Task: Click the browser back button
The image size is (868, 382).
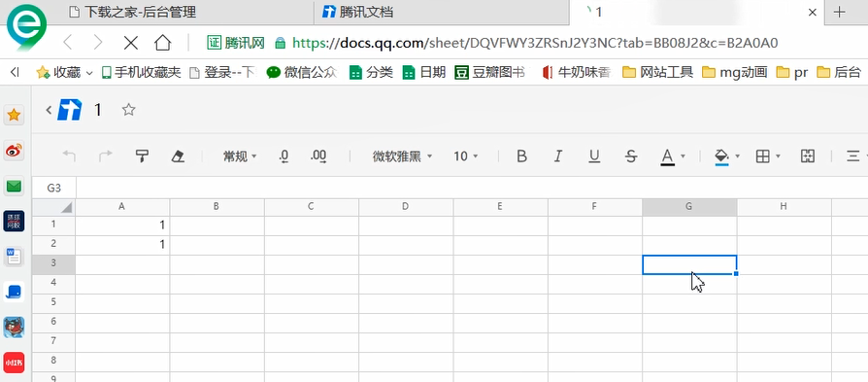Action: pyautogui.click(x=68, y=42)
